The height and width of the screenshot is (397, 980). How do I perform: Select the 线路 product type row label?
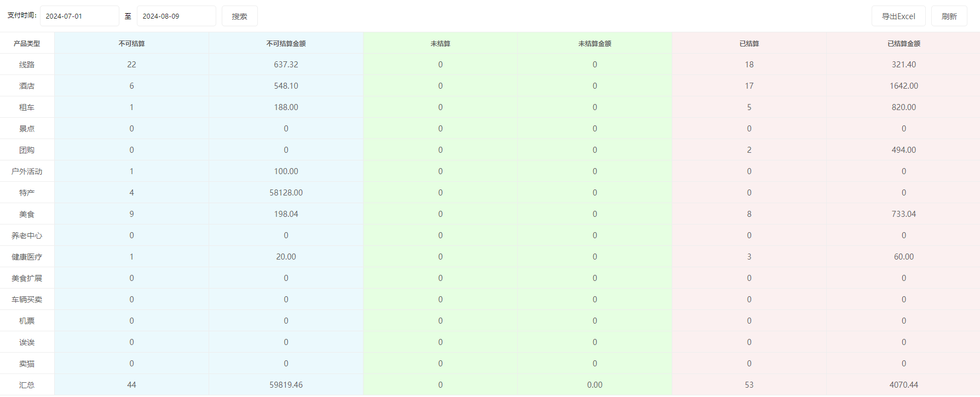27,65
